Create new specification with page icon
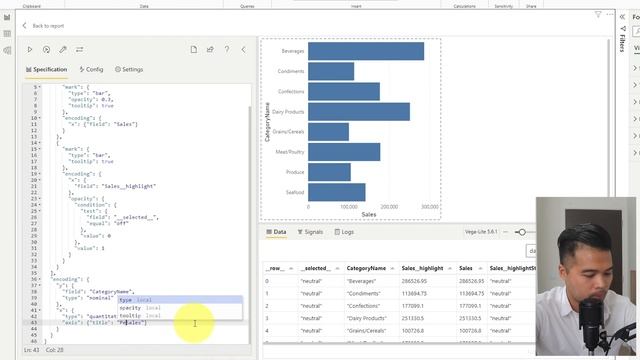Image resolution: width=640 pixels, height=360 pixels. 194,49
